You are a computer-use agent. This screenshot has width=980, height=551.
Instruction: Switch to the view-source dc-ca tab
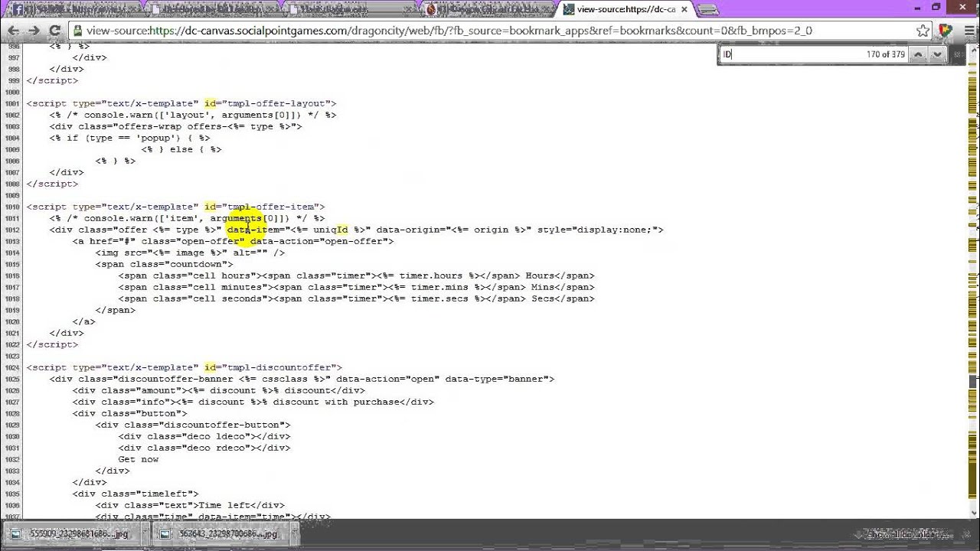(x=624, y=9)
